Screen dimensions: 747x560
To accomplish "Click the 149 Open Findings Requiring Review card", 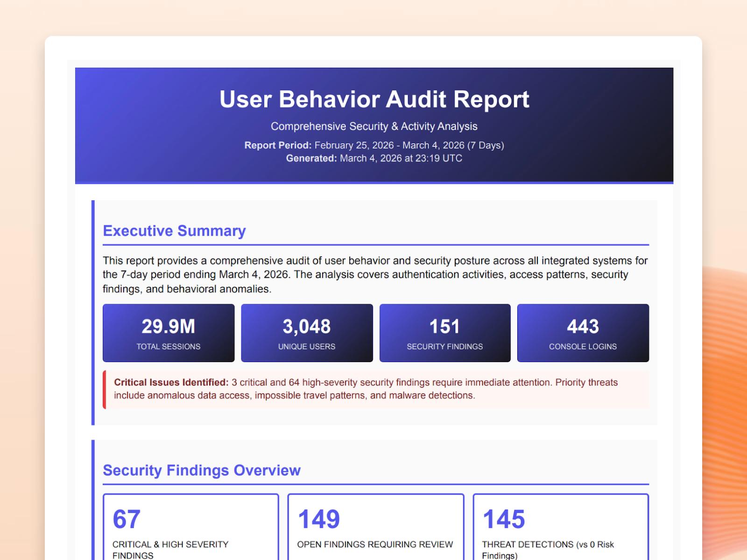I will 376,527.
